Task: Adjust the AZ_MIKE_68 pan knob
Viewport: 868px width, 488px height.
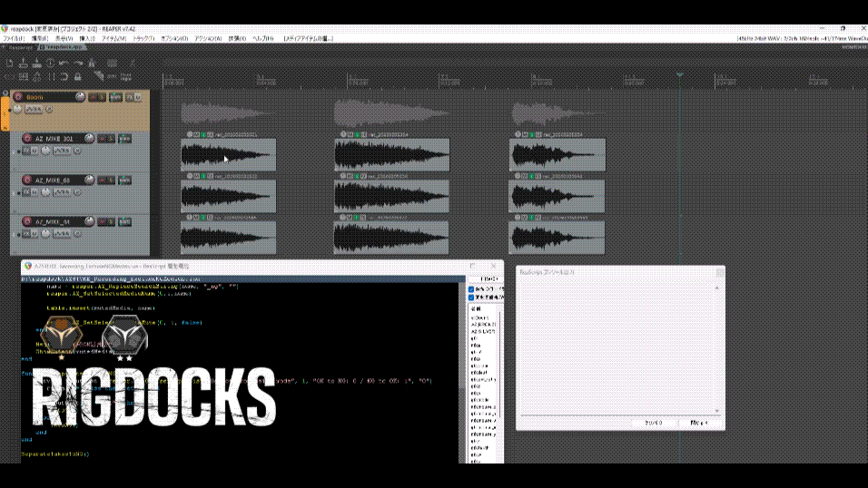Action: [46, 192]
